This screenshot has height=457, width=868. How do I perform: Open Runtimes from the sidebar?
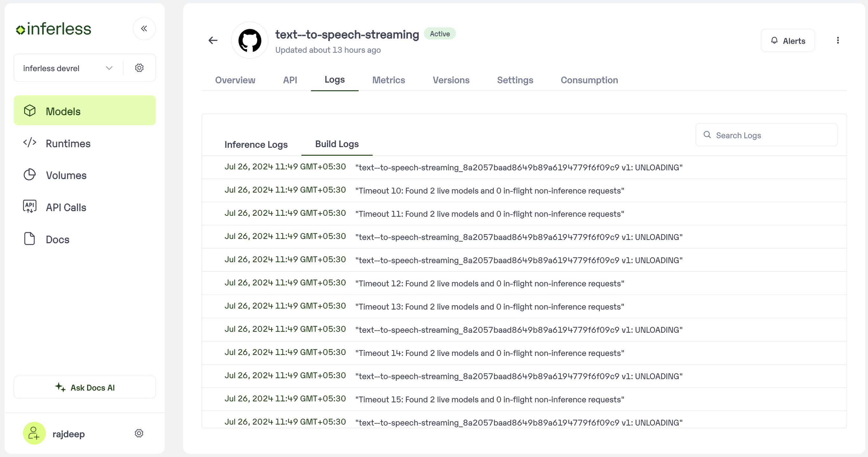68,143
